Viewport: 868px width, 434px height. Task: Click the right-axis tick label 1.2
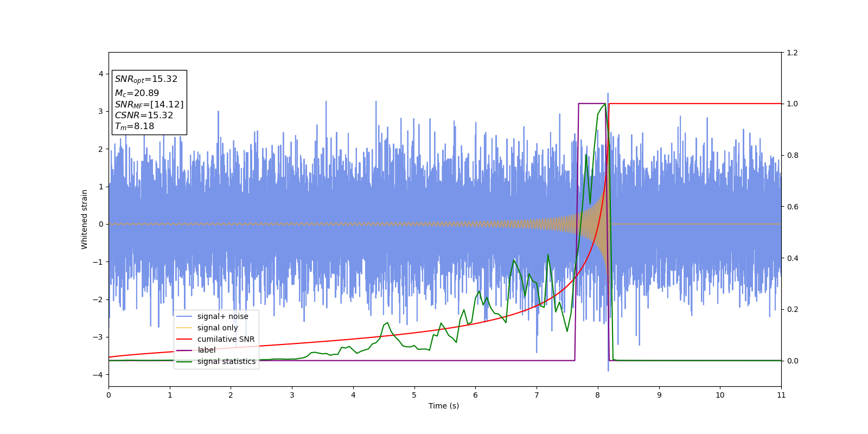point(793,53)
